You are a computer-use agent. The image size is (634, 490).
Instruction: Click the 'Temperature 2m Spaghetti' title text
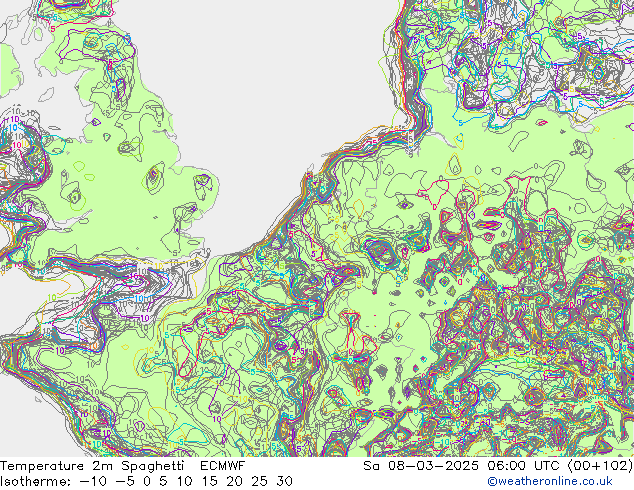coord(92,466)
